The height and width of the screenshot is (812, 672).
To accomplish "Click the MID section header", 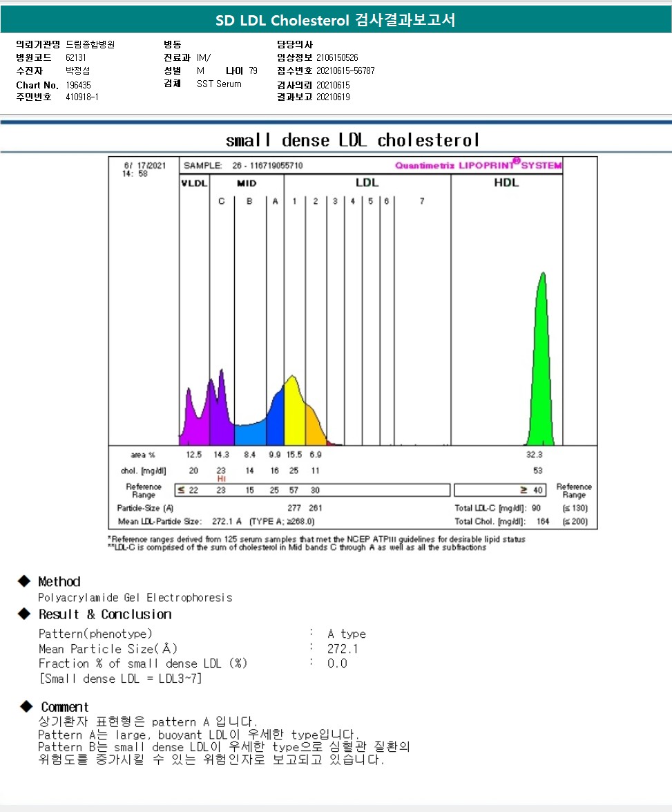I will pyautogui.click(x=247, y=183).
